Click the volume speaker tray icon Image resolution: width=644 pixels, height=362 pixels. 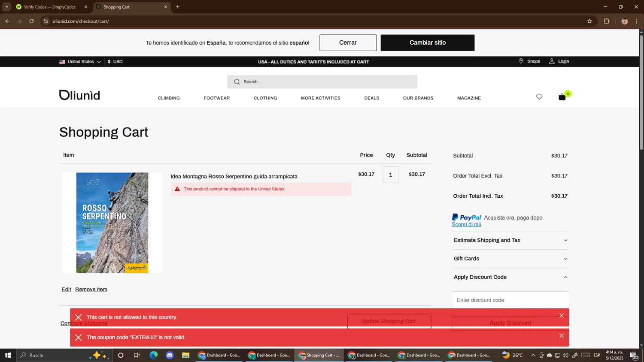pyautogui.click(x=565, y=355)
